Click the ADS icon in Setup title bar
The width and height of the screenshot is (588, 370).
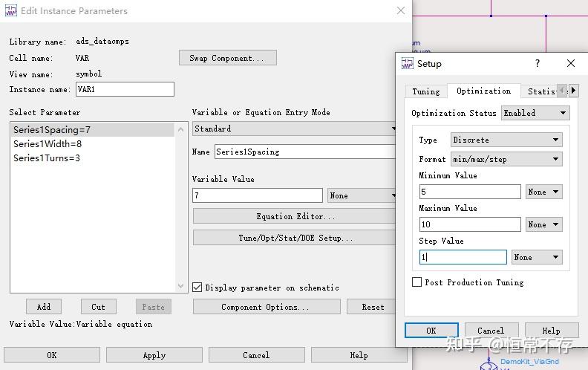407,64
